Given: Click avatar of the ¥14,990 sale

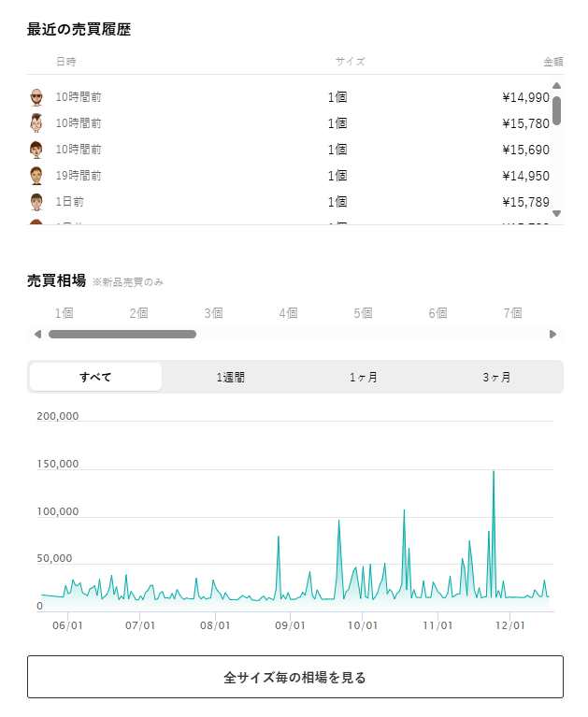Looking at the screenshot, I should pyautogui.click(x=36, y=97).
